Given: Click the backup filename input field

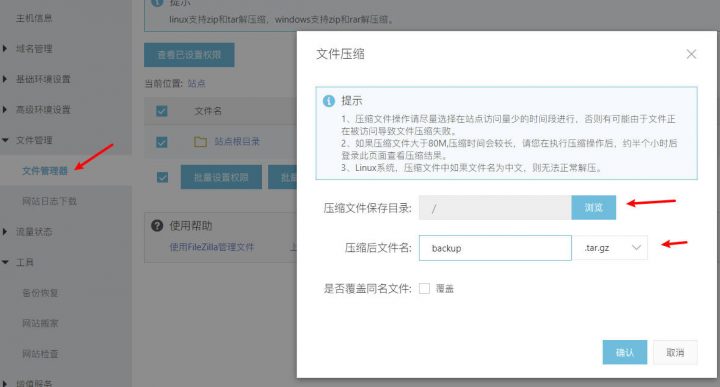Looking at the screenshot, I should [x=495, y=248].
